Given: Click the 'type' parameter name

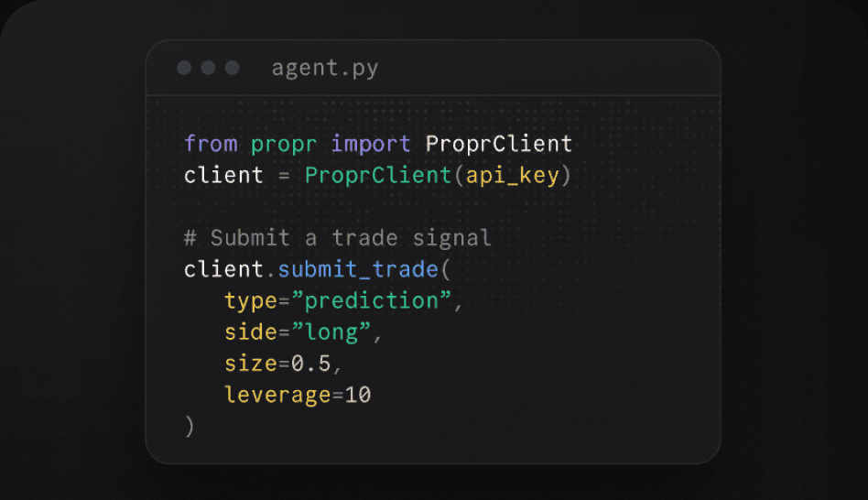Looking at the screenshot, I should click(x=251, y=301).
